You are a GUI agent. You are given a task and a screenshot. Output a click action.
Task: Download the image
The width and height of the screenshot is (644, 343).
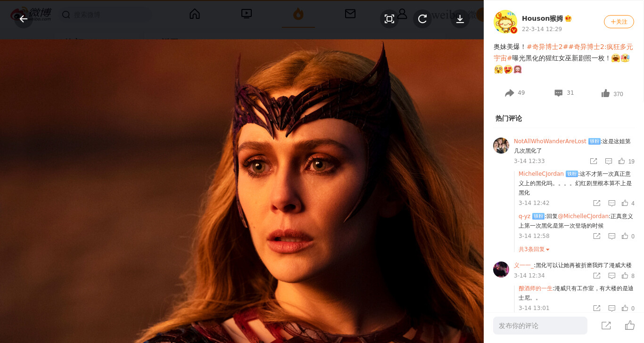click(460, 19)
